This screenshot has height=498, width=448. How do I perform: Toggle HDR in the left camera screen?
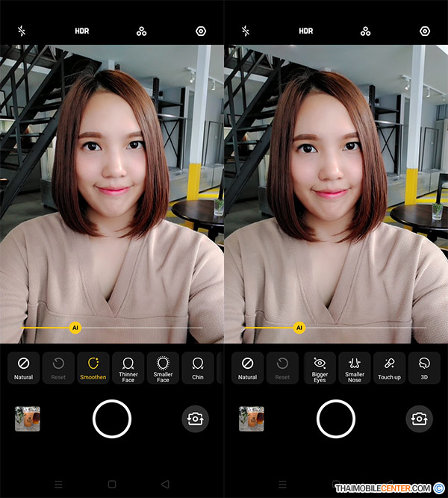click(81, 31)
